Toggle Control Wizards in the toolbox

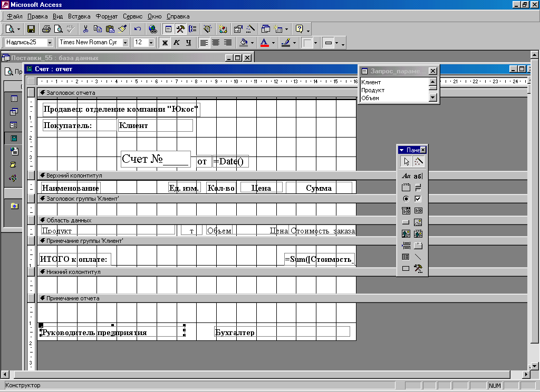(x=418, y=162)
